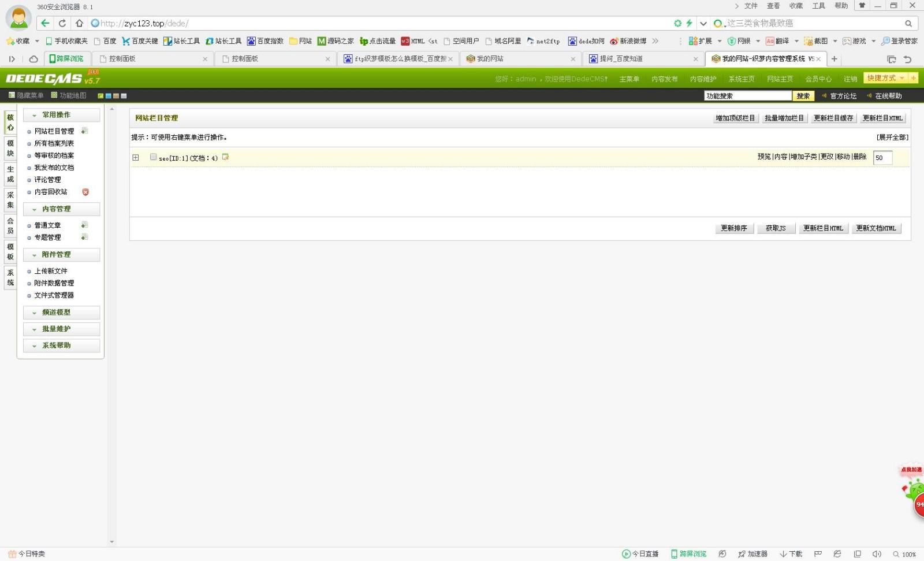Open the 截图 screenshot tool
This screenshot has width=924, height=561.
pos(816,41)
